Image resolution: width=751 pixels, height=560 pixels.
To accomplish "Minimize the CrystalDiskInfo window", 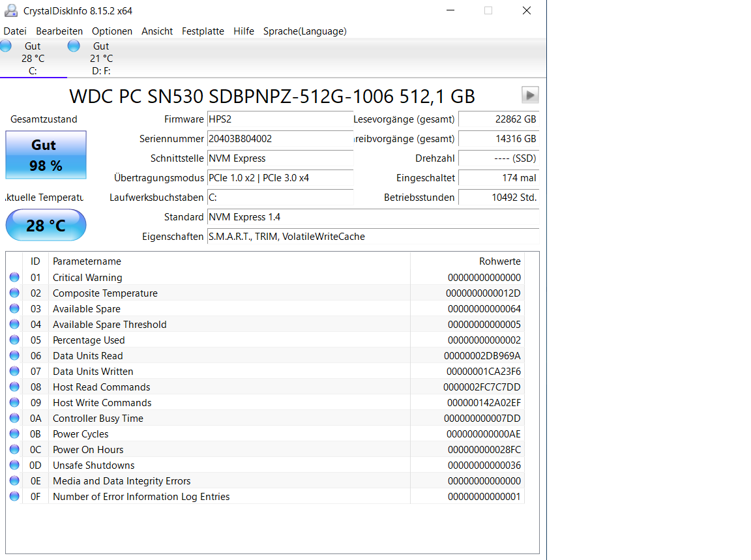I will tap(450, 10).
